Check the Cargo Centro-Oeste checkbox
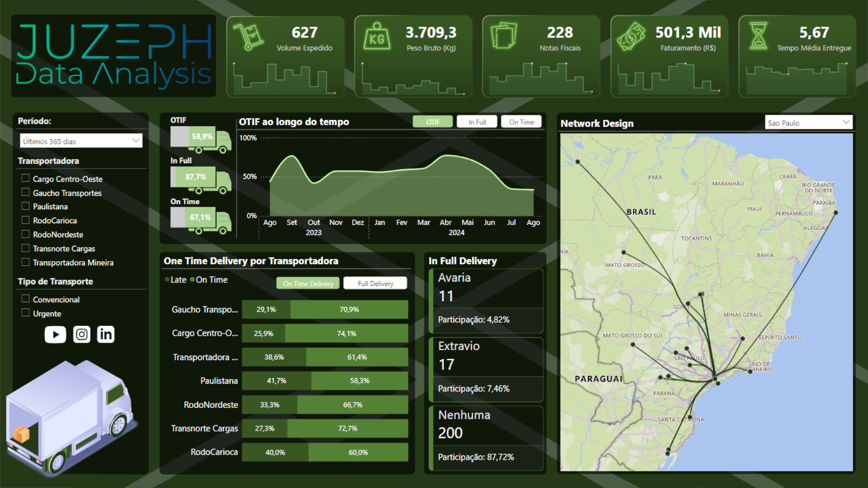 (x=26, y=178)
